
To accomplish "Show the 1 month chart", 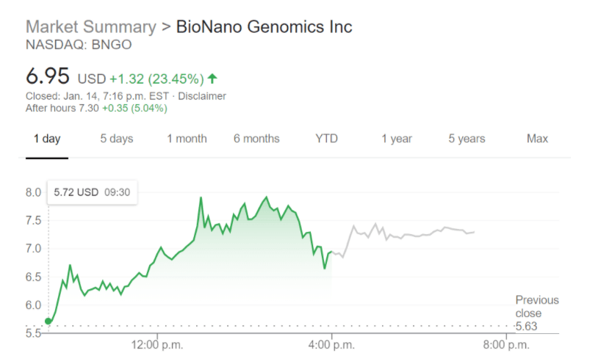I will coord(187,139).
